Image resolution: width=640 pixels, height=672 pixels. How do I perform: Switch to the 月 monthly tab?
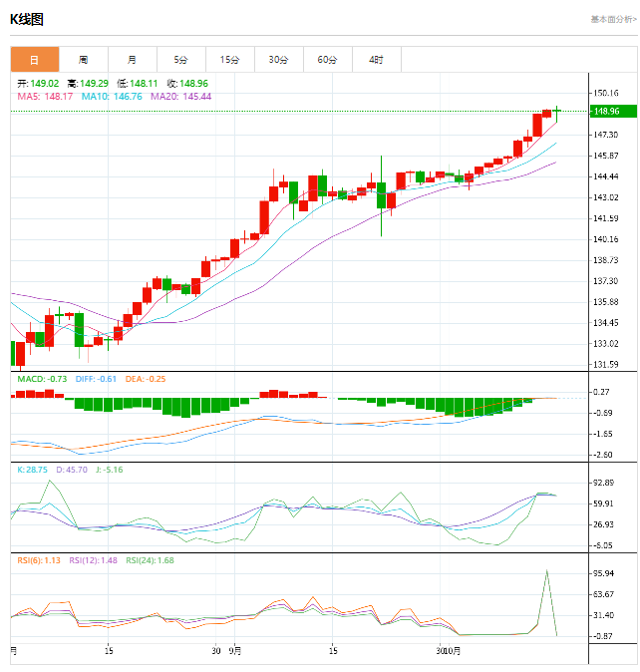[133, 60]
